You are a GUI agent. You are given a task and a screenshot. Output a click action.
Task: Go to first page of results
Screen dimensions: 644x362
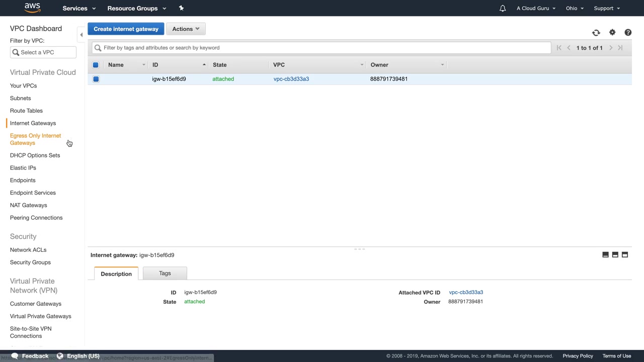click(559, 48)
